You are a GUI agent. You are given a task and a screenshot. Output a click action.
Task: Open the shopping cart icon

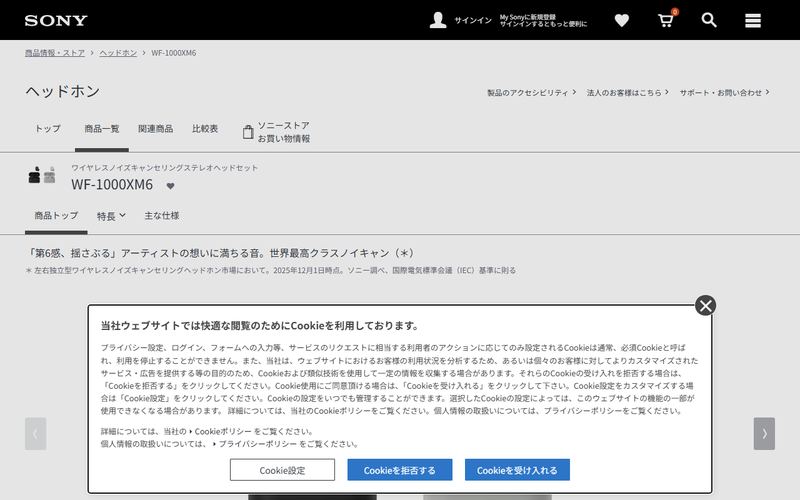tap(666, 20)
